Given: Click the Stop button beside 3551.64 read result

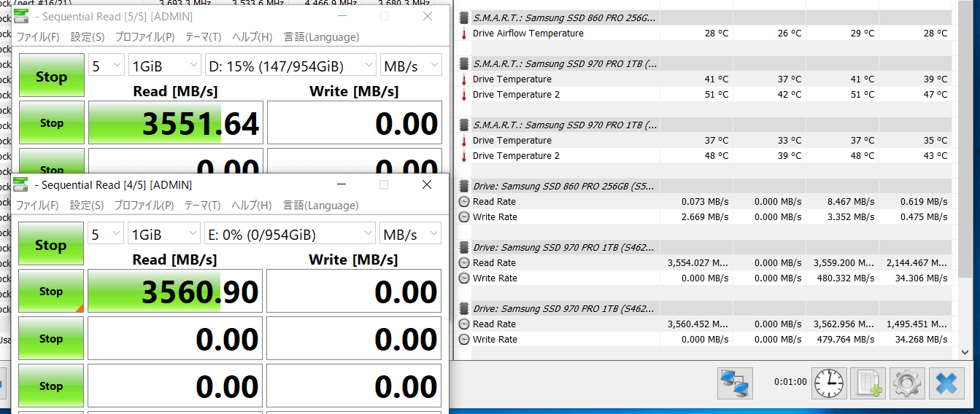Looking at the screenshot, I should [x=51, y=123].
